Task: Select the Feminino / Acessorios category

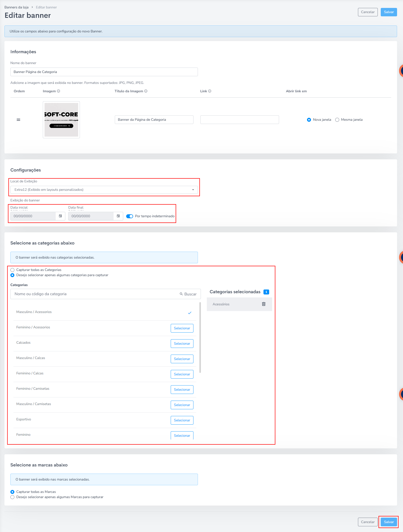Action: click(182, 328)
